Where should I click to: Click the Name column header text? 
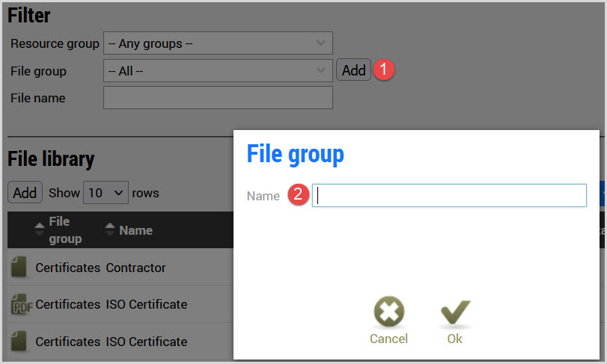click(136, 230)
